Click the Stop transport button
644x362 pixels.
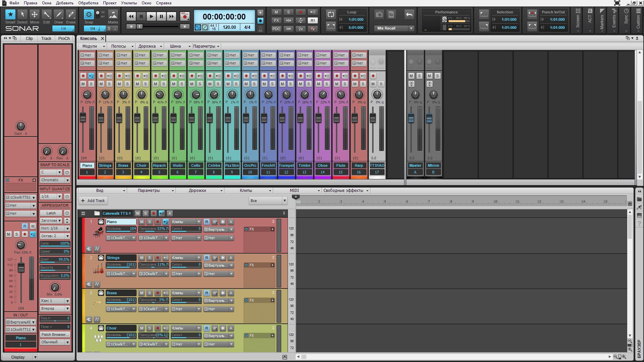[141, 16]
